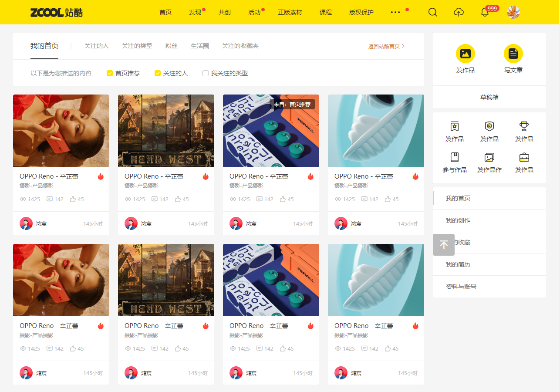Open the notification bell with 999 badge
This screenshot has width=560, height=392.
coord(485,12)
